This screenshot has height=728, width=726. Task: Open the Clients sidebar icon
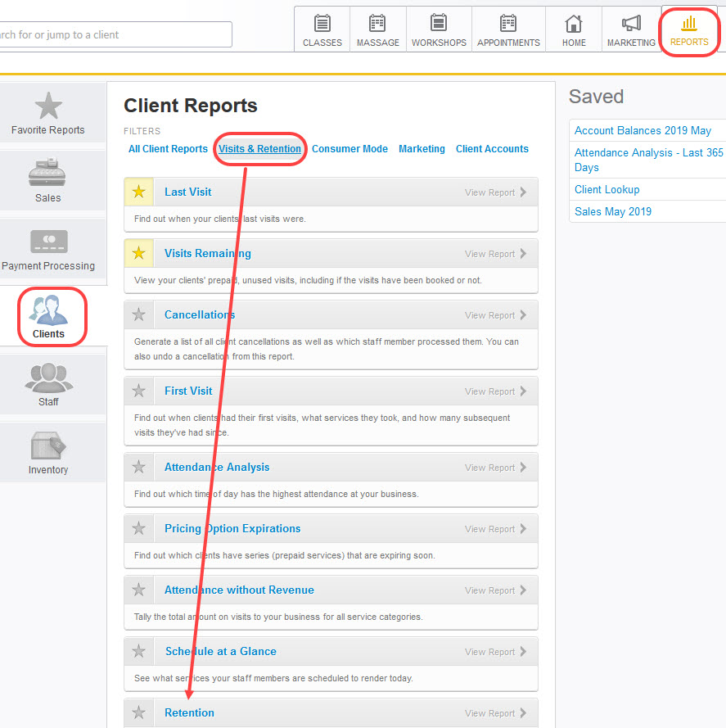pos(50,316)
